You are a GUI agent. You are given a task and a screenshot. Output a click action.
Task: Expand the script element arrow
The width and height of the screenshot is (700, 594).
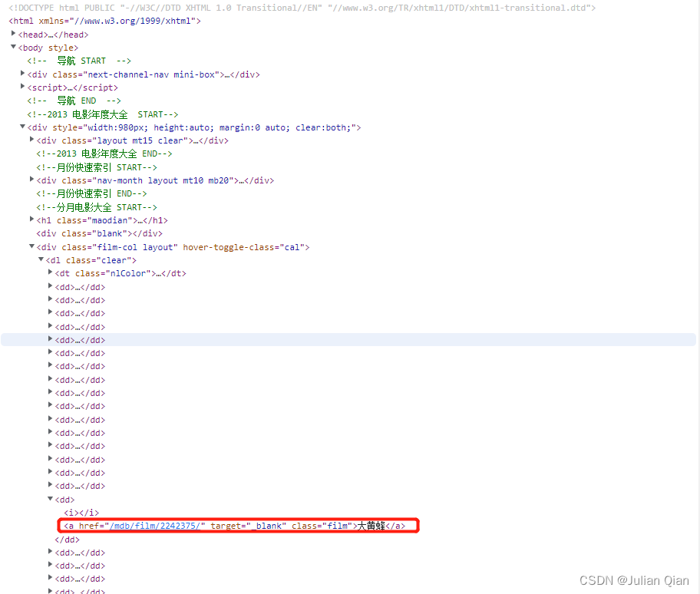point(22,87)
